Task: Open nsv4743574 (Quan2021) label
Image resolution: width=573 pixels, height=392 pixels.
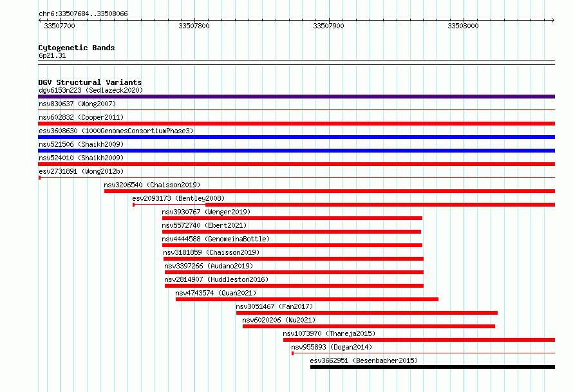Action: pos(216,293)
